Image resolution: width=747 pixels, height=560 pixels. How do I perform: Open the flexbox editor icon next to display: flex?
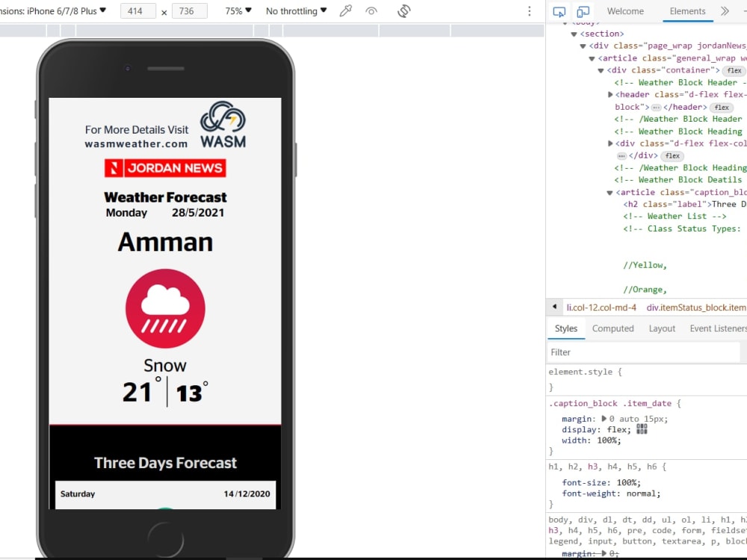642,429
